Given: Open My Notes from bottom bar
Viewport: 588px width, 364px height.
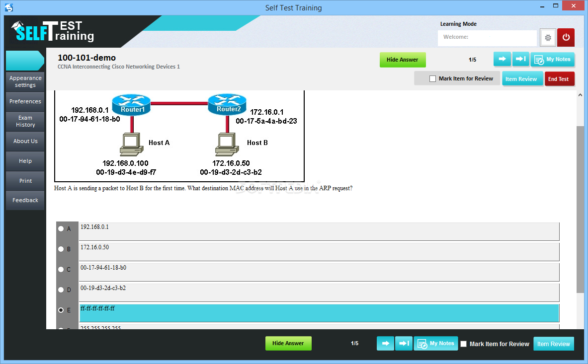Looking at the screenshot, I should 436,344.
